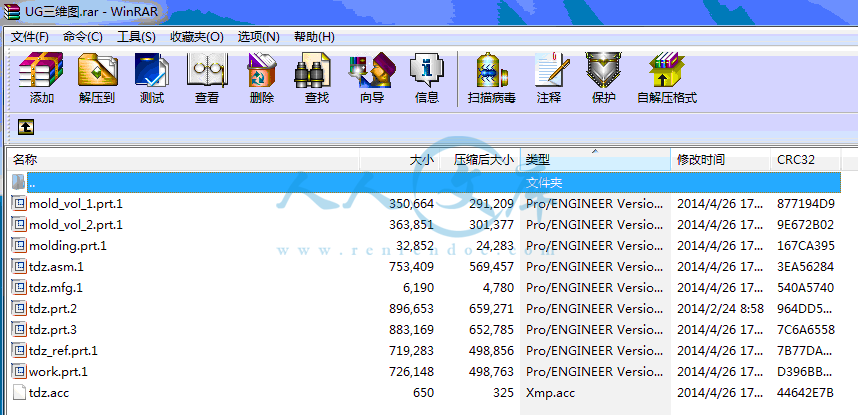The image size is (858, 415).
Task: Open the 工具(S) menu
Action: point(136,37)
